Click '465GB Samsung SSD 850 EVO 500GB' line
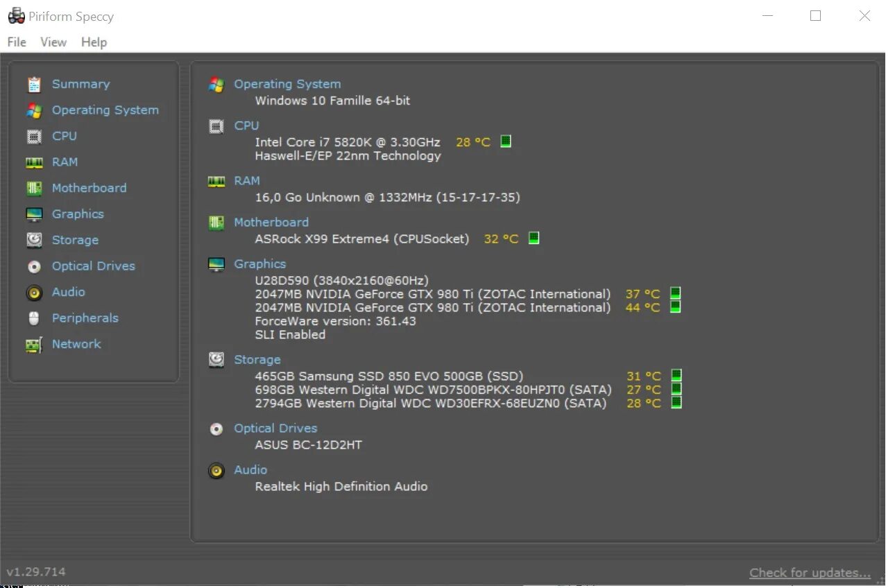 tap(389, 377)
